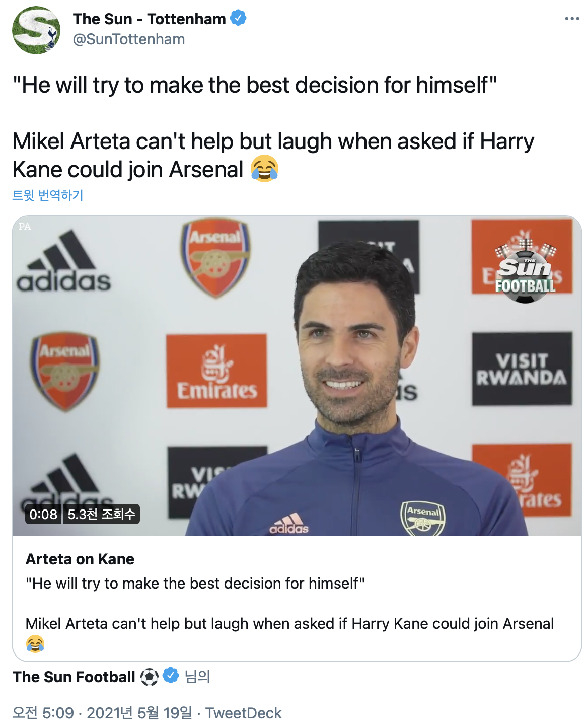
Task: Click verified badge next to The Sun Football
Action: pos(171,675)
